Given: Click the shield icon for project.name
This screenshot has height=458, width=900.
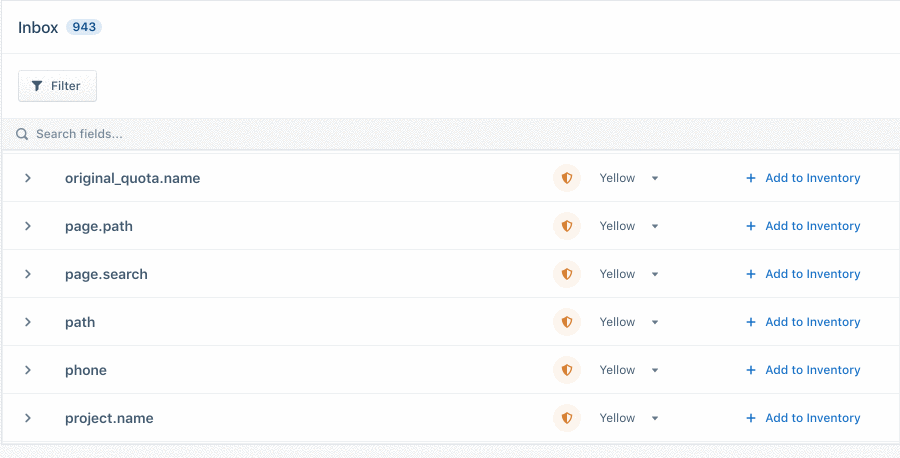Looking at the screenshot, I should coord(567,418).
